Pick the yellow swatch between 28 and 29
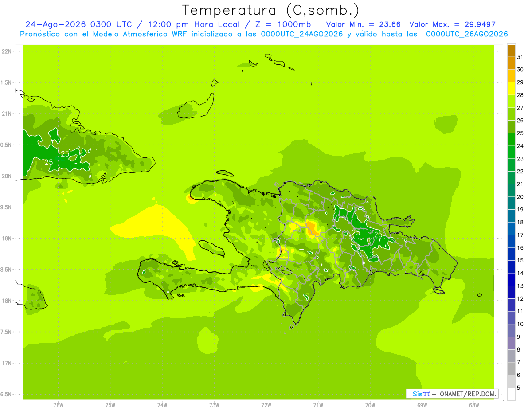The width and height of the screenshot is (532, 411). [x=511, y=89]
